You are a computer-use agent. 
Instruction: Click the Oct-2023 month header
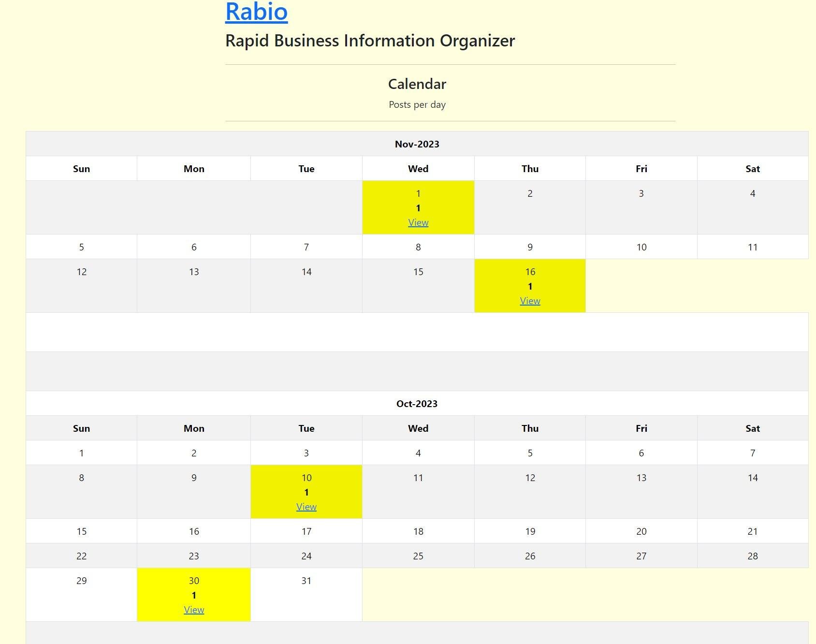[417, 404]
